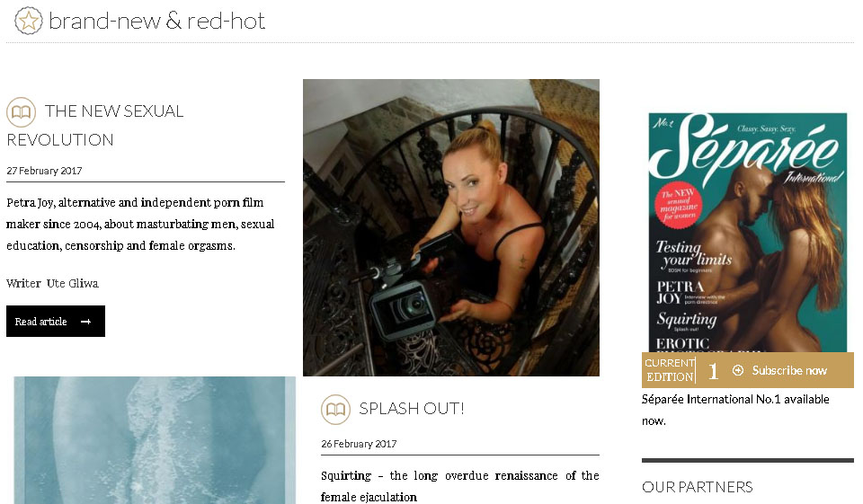Viewport: 863px width, 504px height.
Task: Click the arrow icon in the Read article button
Action: (x=86, y=322)
